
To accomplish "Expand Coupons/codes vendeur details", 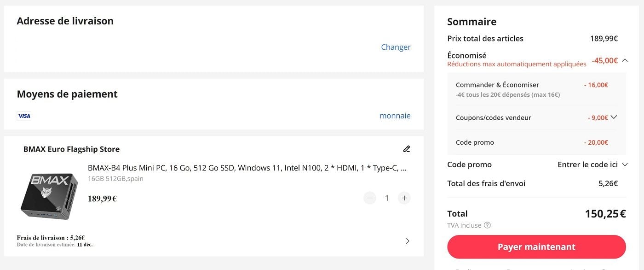I will click(613, 117).
